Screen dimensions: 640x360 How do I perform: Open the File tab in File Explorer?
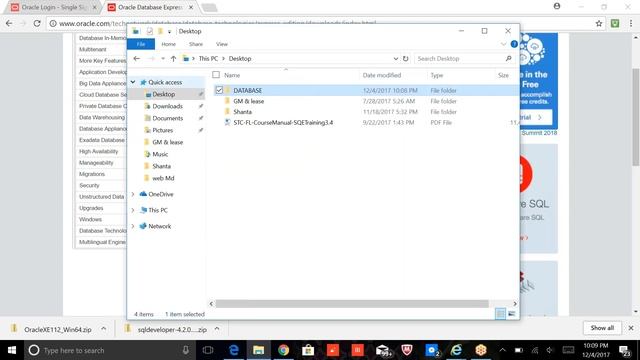point(141,44)
